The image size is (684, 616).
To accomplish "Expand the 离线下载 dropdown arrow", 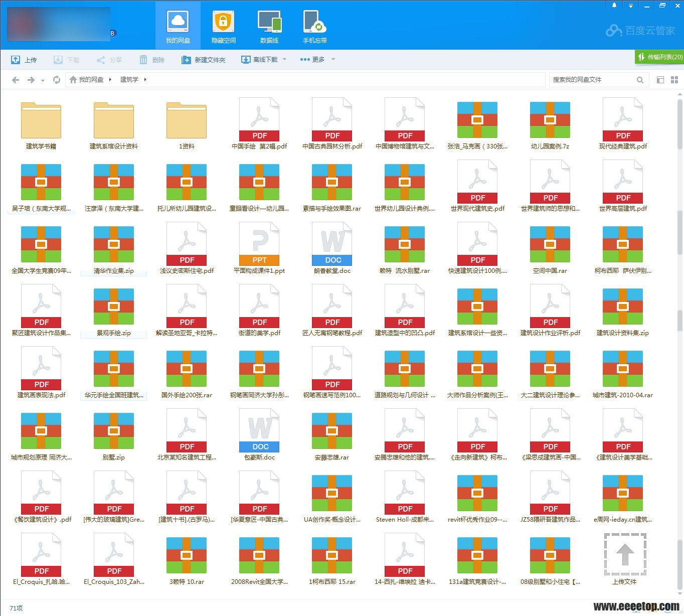I will coord(285,59).
